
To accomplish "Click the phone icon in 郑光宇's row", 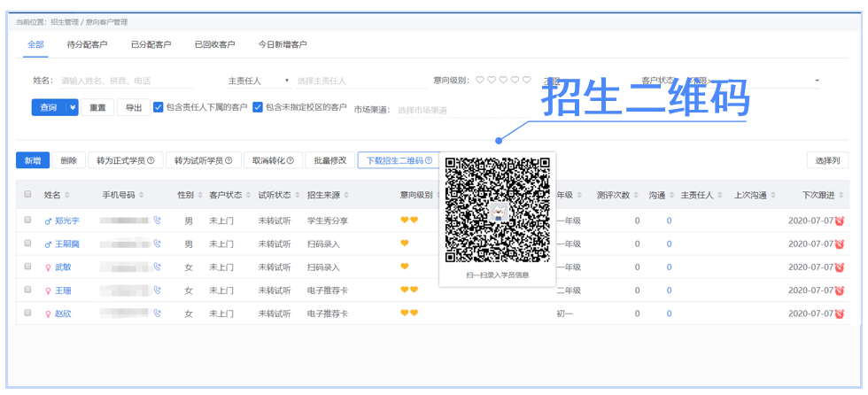I will [158, 220].
